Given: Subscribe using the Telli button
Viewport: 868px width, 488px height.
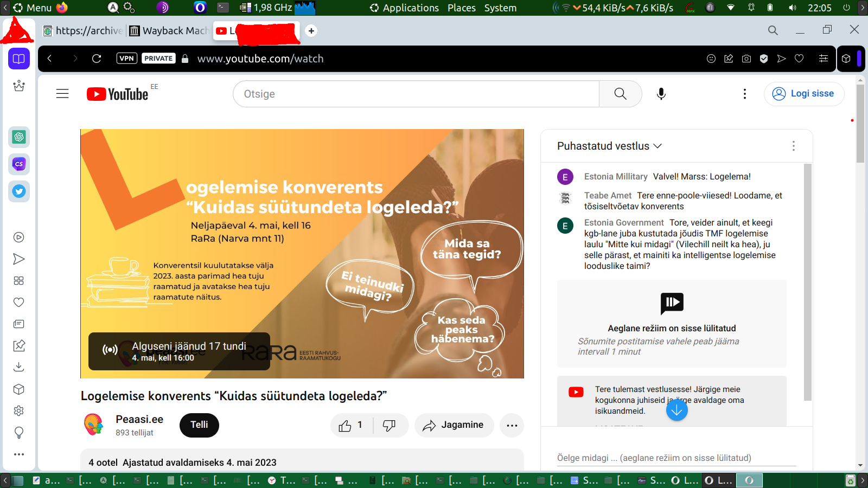Looking at the screenshot, I should tap(199, 425).
